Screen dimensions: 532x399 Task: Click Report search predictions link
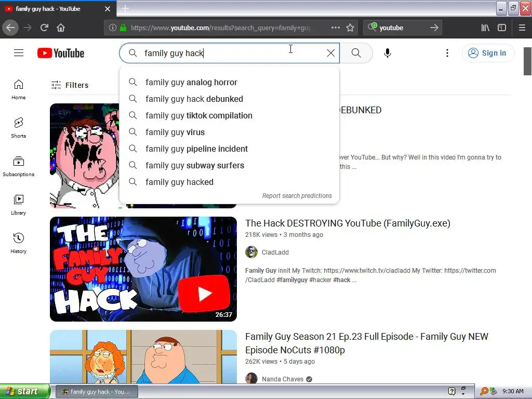pyautogui.click(x=297, y=196)
